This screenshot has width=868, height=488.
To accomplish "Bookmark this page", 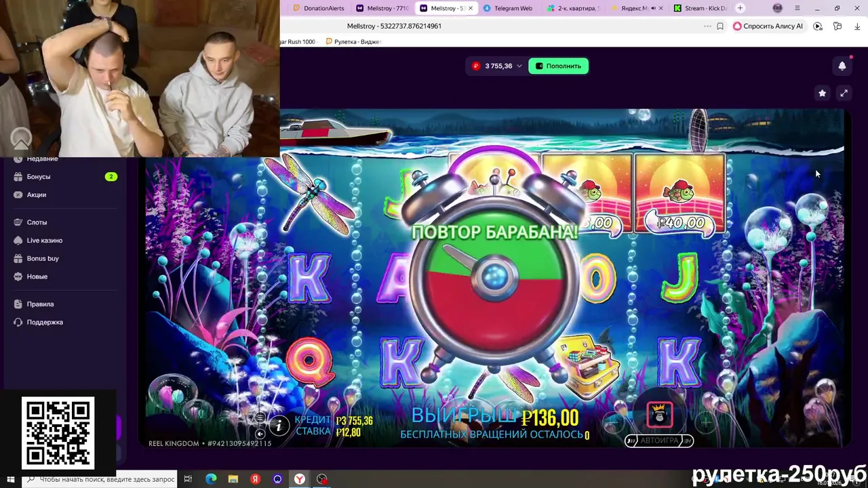I will (x=720, y=26).
